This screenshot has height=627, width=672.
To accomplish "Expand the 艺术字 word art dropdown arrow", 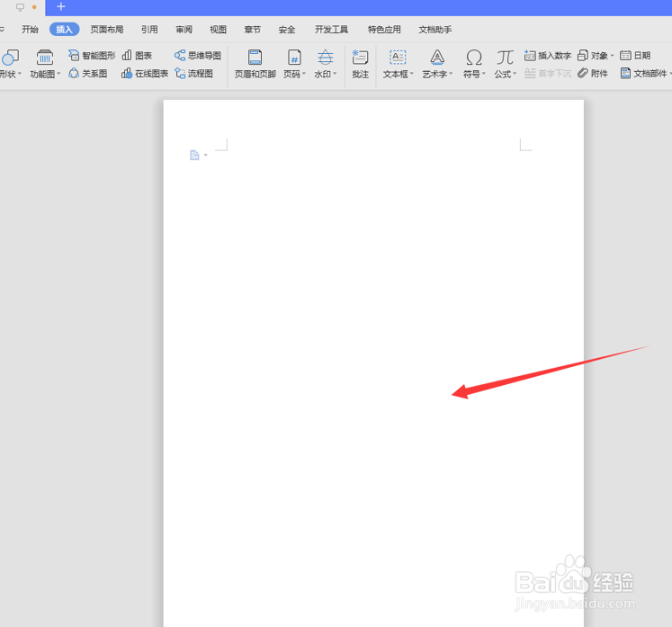I will coord(451,74).
